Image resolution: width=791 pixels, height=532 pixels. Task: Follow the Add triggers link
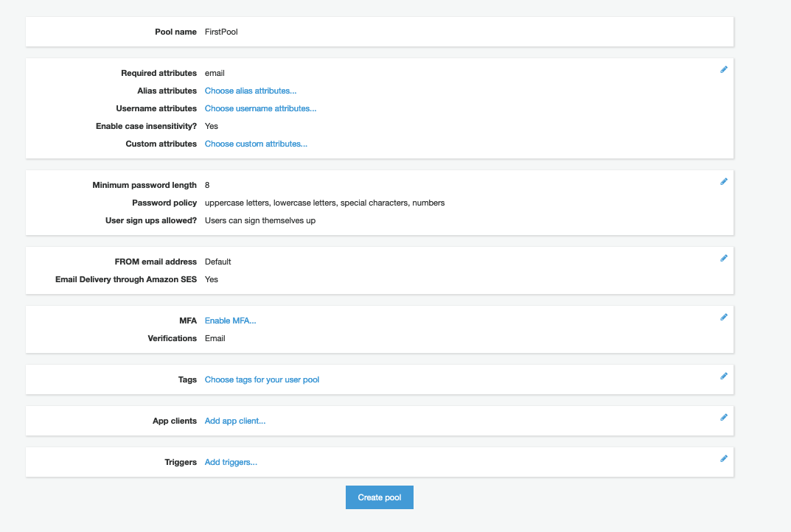coord(231,462)
